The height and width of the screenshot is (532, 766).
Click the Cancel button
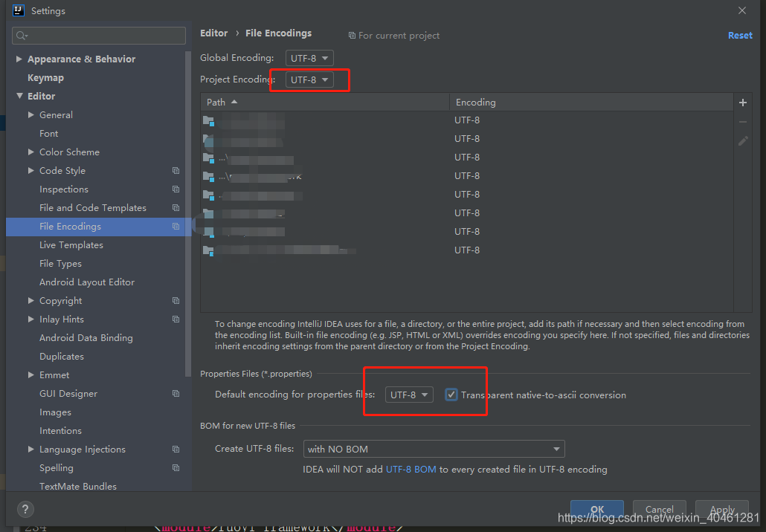coord(660,509)
